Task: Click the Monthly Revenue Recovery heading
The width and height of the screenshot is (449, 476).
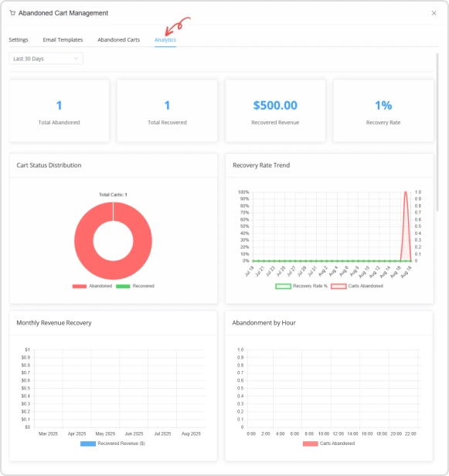Action: 54,323
